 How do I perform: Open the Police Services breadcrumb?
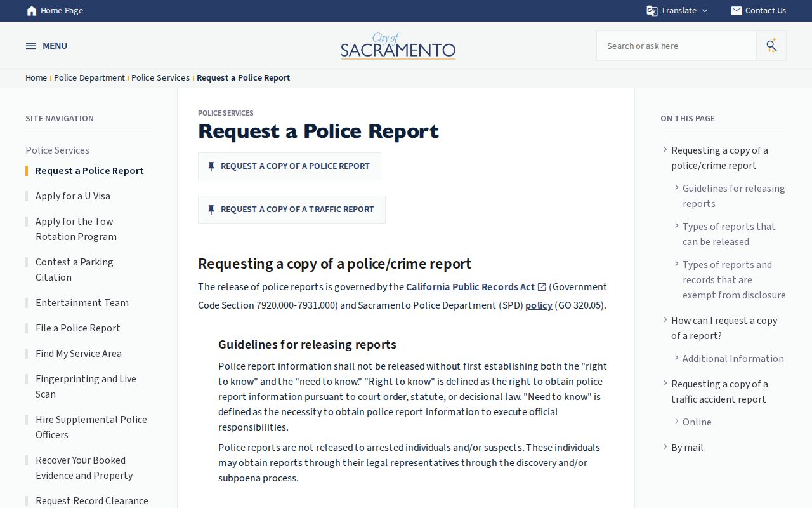(x=160, y=77)
